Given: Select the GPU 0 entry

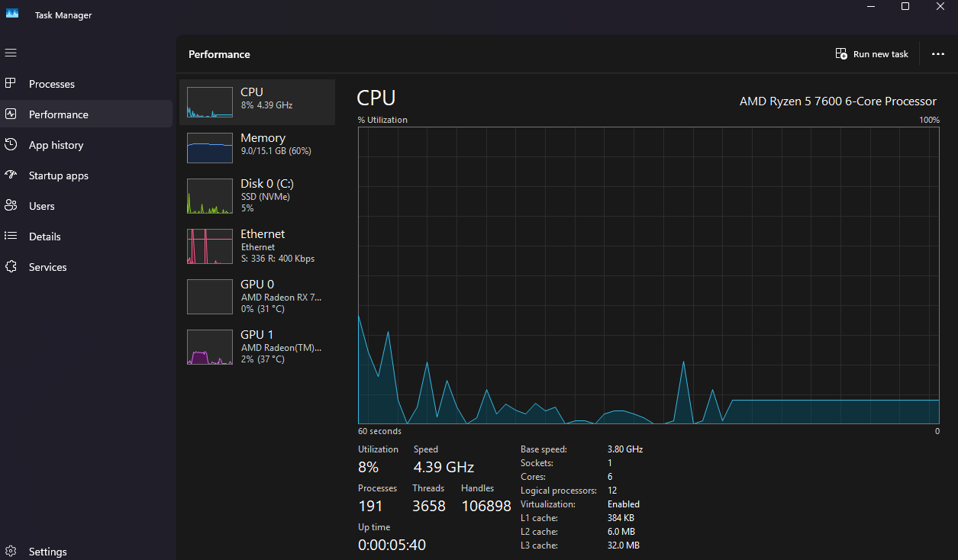Looking at the screenshot, I should 257,297.
